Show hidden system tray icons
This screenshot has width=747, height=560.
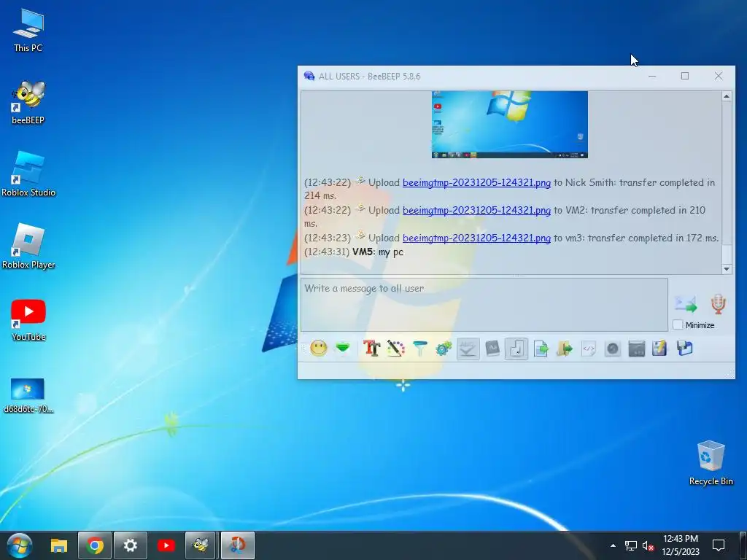613,545
